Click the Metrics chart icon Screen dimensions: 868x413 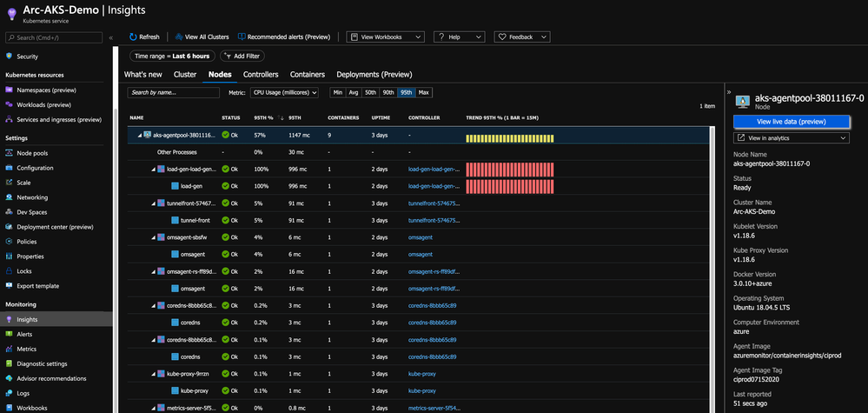click(9, 350)
